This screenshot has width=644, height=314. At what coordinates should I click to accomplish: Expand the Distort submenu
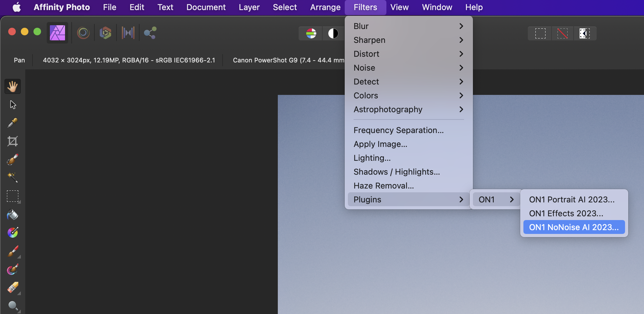pyautogui.click(x=409, y=54)
